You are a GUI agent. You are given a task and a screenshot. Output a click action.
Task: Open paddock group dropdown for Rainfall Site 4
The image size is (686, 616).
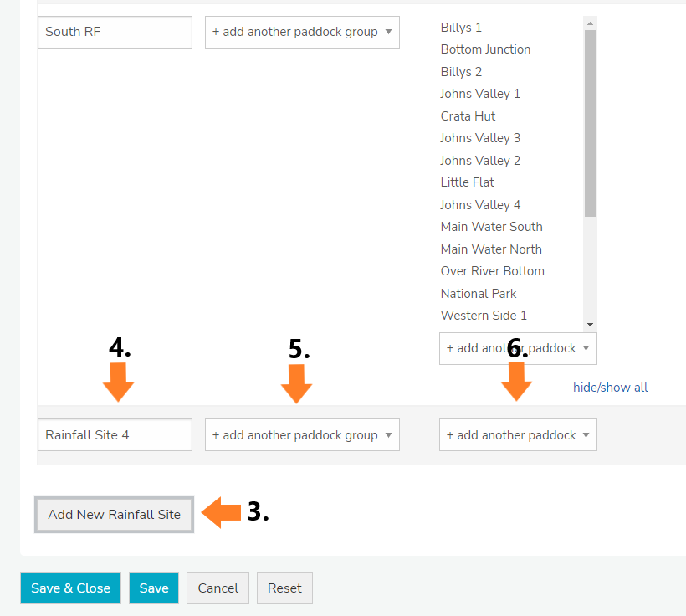coord(302,435)
